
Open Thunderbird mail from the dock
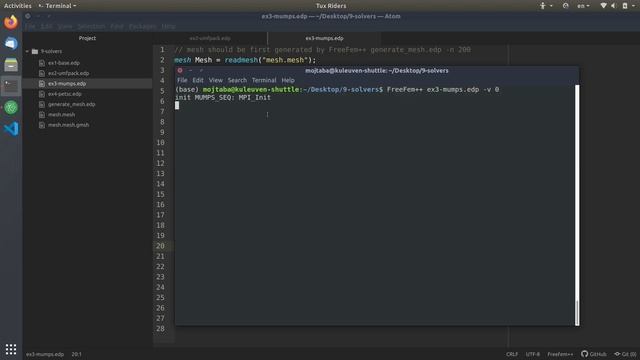coord(11,43)
